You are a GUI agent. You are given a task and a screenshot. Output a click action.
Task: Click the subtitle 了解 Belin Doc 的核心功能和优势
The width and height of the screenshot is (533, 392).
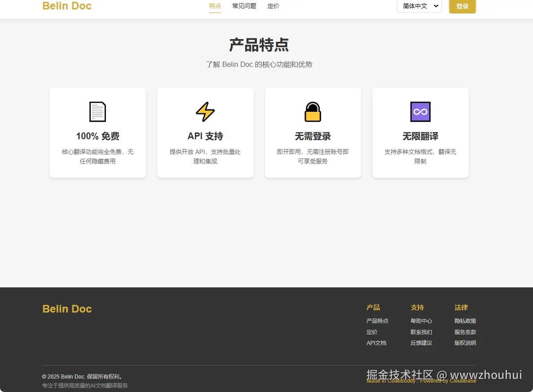259,65
